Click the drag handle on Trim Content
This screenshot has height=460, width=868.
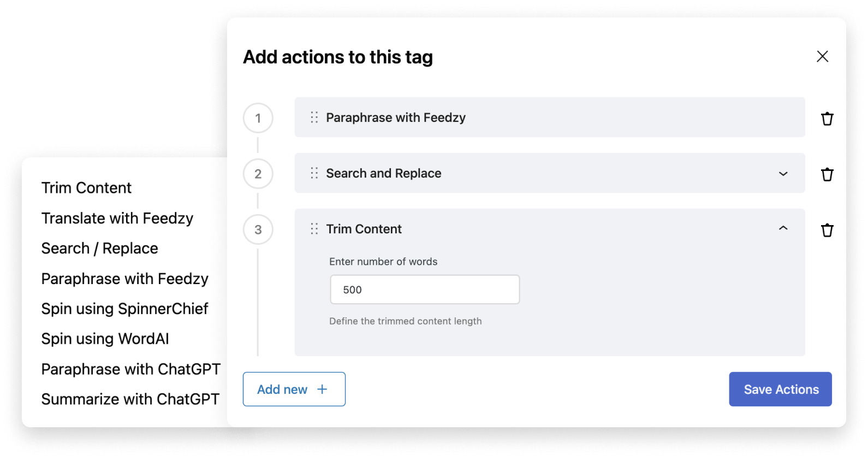[x=314, y=229]
